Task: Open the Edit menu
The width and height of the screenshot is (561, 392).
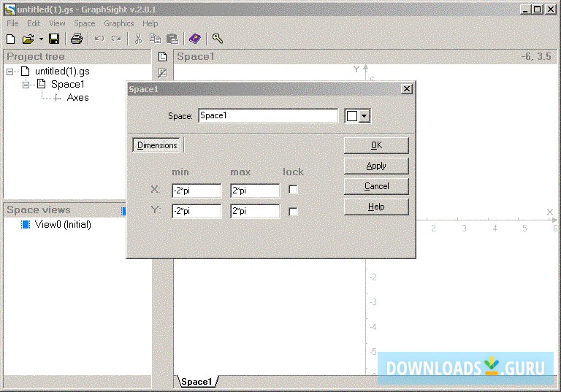Action: (34, 23)
